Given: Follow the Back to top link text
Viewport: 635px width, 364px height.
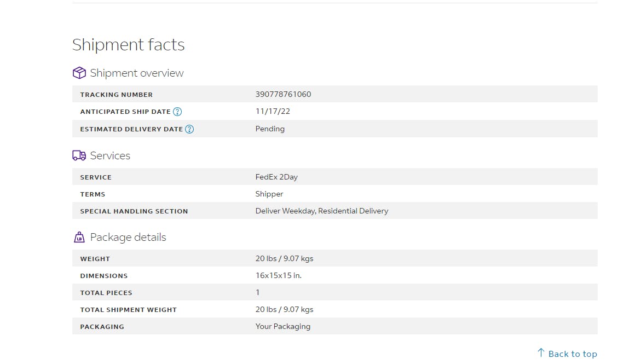Looking at the screenshot, I should (x=572, y=354).
